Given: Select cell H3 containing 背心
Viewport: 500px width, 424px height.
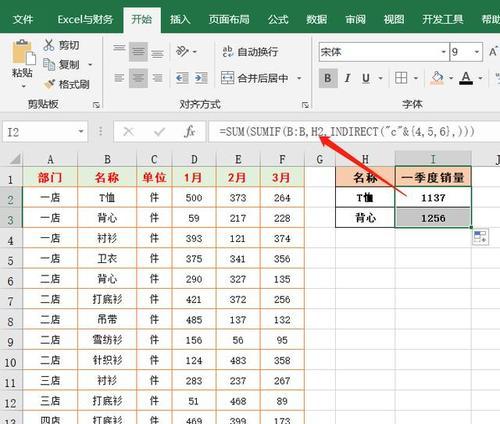Looking at the screenshot, I should 365,218.
